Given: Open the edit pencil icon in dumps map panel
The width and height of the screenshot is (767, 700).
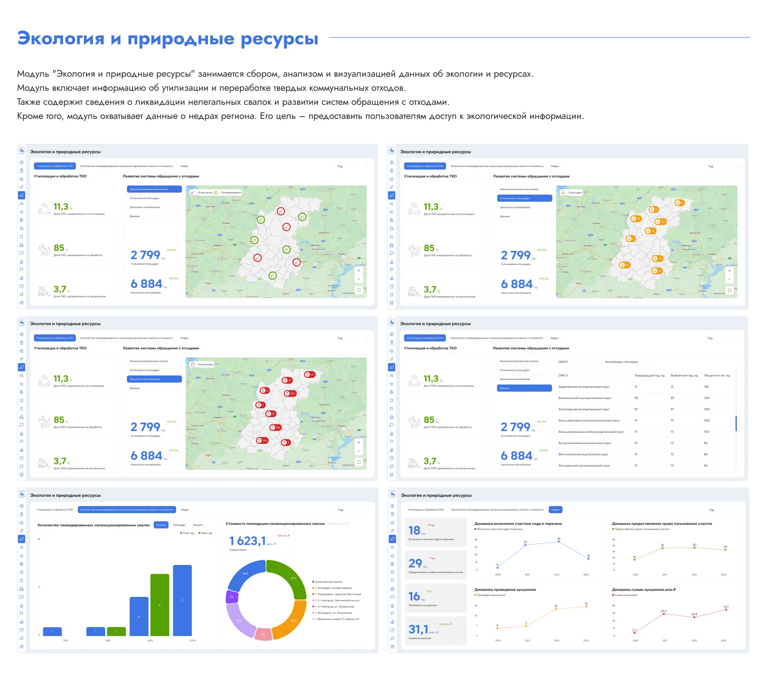Looking at the screenshot, I should tap(22, 303).
